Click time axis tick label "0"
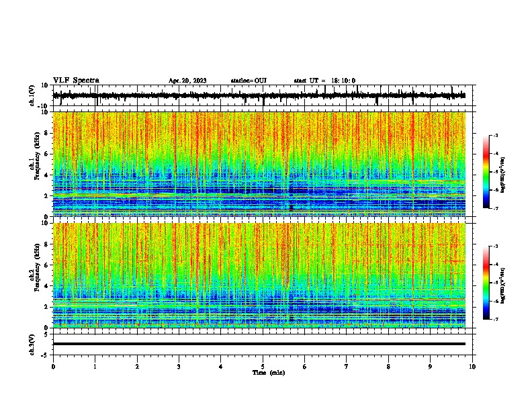 coord(53,367)
